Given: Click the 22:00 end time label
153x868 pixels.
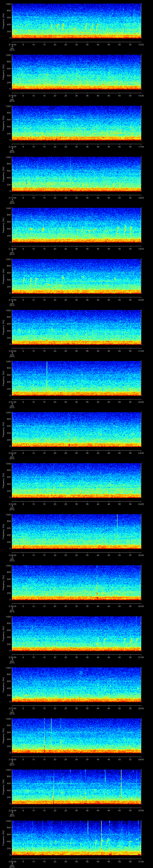Looking at the screenshot, I should [x=141, y=402].
